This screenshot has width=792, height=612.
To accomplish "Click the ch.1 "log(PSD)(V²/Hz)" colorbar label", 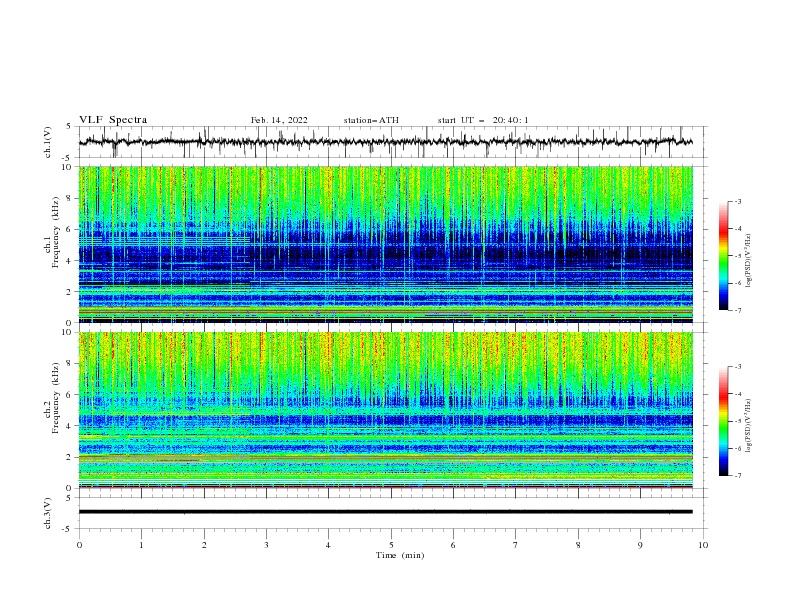I will coord(749,261).
